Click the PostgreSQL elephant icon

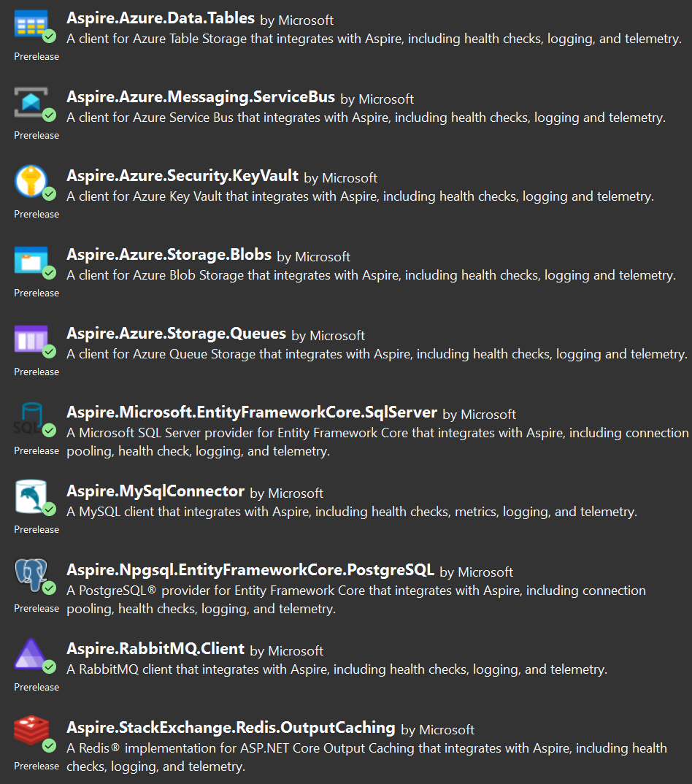click(x=31, y=575)
